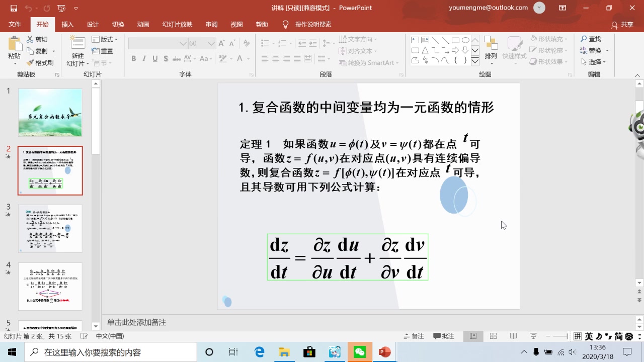644x362 pixels.
Task: Click the Select (选择) arrow tool
Action: pyautogui.click(x=593, y=62)
